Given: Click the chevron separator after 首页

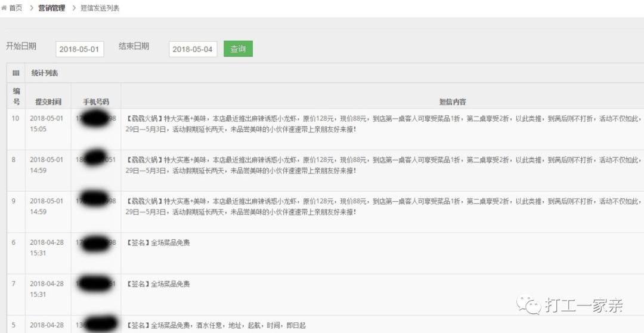Looking at the screenshot, I should pyautogui.click(x=31, y=8).
